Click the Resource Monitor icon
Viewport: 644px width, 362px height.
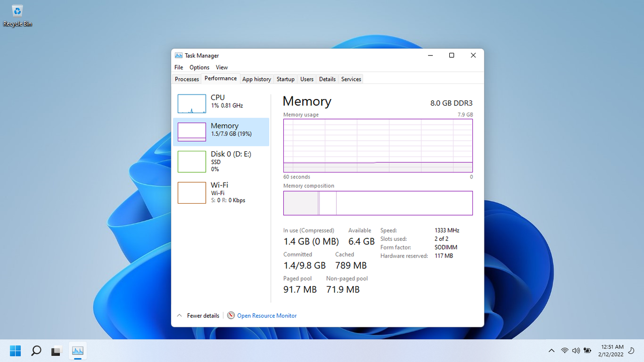click(x=231, y=315)
